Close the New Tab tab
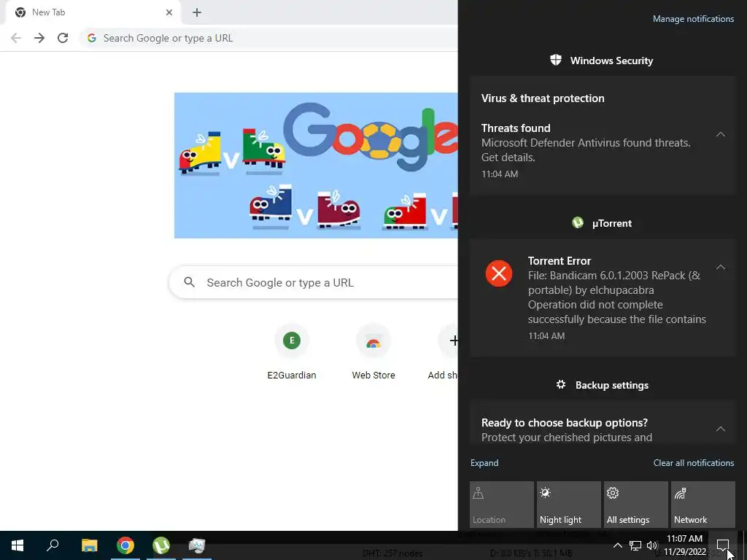The image size is (747, 560). (x=169, y=12)
